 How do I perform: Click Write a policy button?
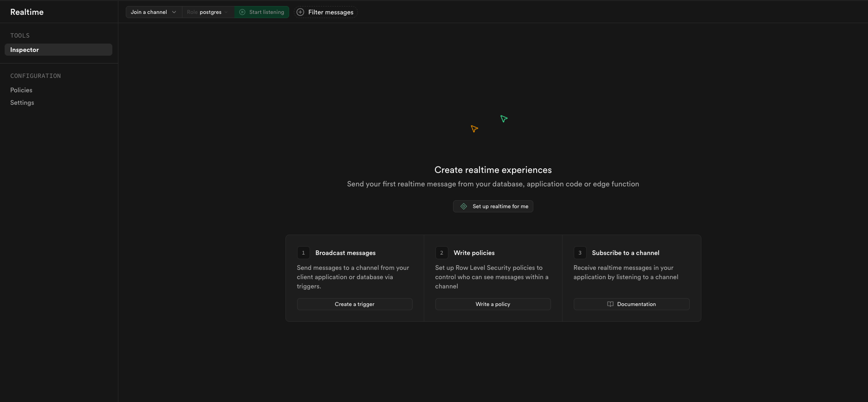pyautogui.click(x=493, y=304)
